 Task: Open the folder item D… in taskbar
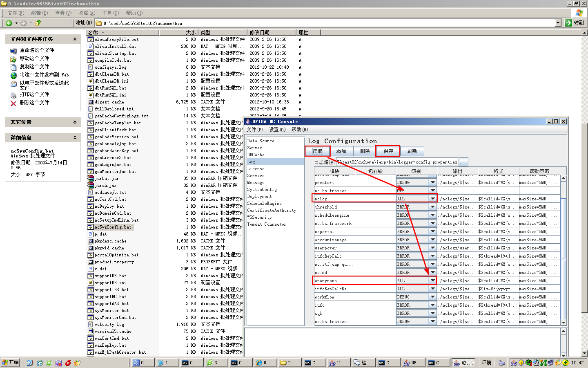290,363
